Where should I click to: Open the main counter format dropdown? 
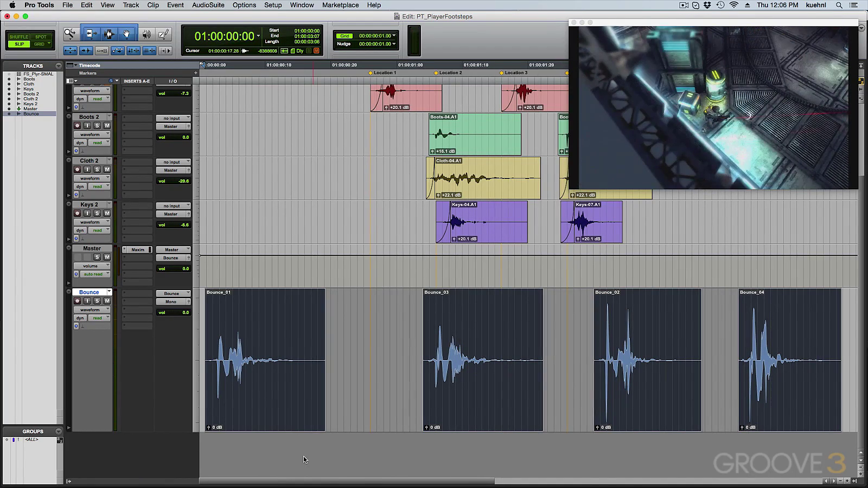[x=258, y=36]
